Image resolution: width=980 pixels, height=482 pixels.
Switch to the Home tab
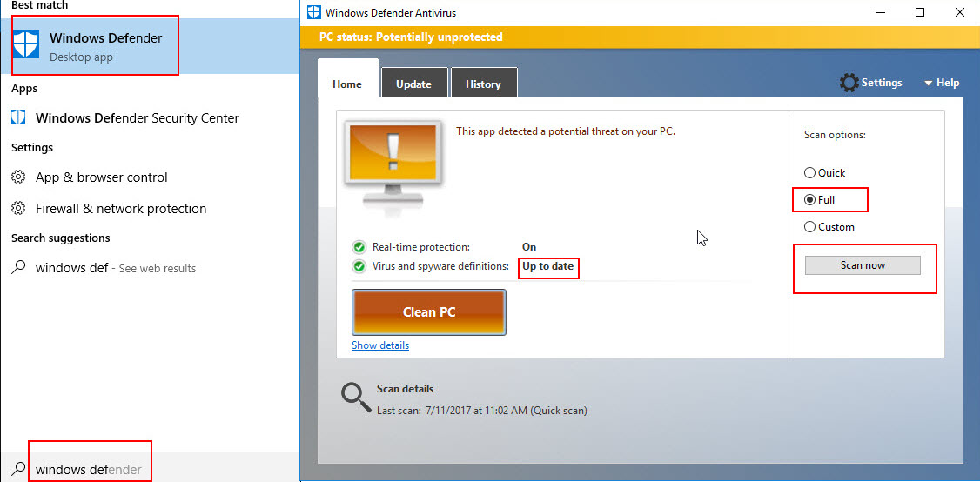[x=347, y=84]
